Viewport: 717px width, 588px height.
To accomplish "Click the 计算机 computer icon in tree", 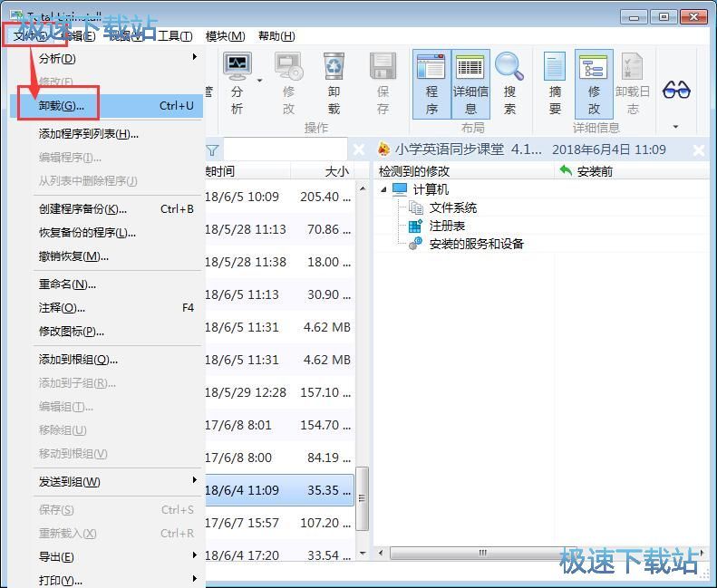I will [x=400, y=189].
